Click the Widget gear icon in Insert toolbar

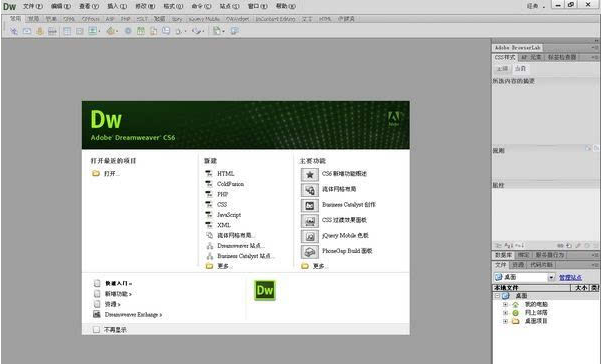128,31
